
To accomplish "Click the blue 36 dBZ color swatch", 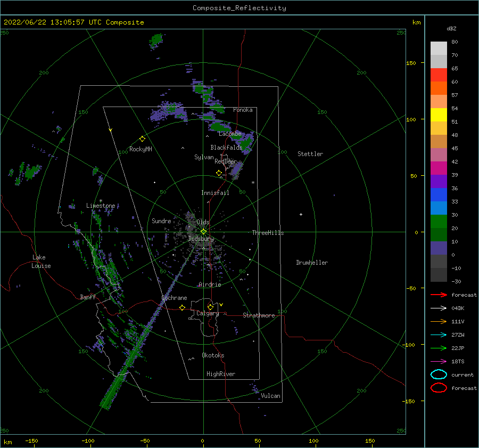I will tap(439, 194).
